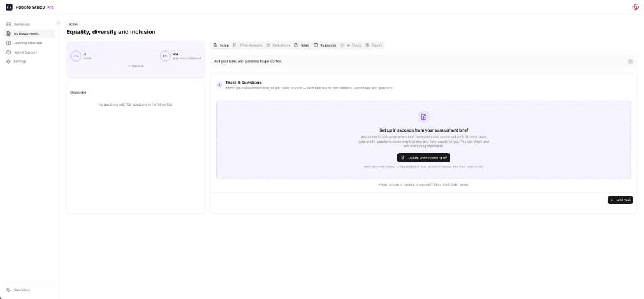This screenshot has width=644, height=299.
Task: Open the Notes tab
Action: [x=302, y=45]
